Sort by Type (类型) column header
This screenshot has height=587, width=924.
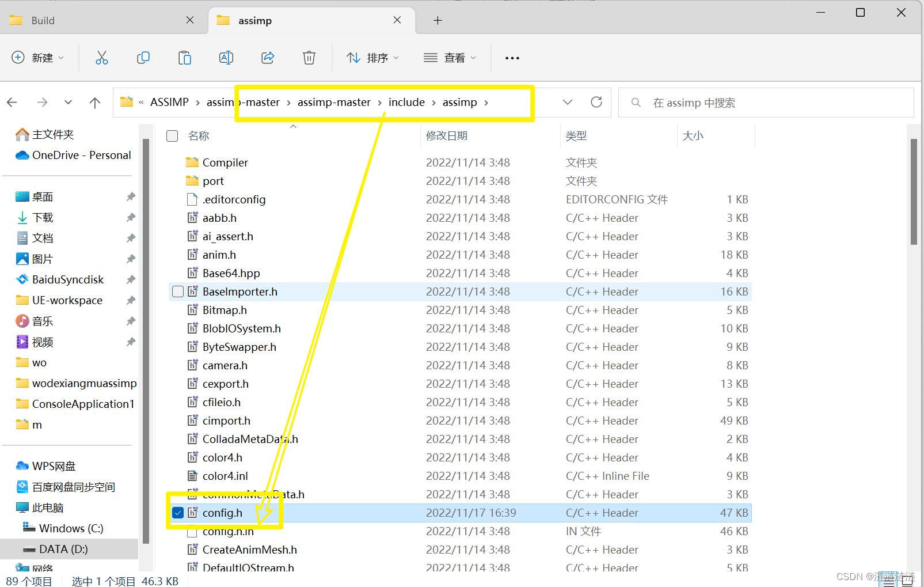[576, 136]
